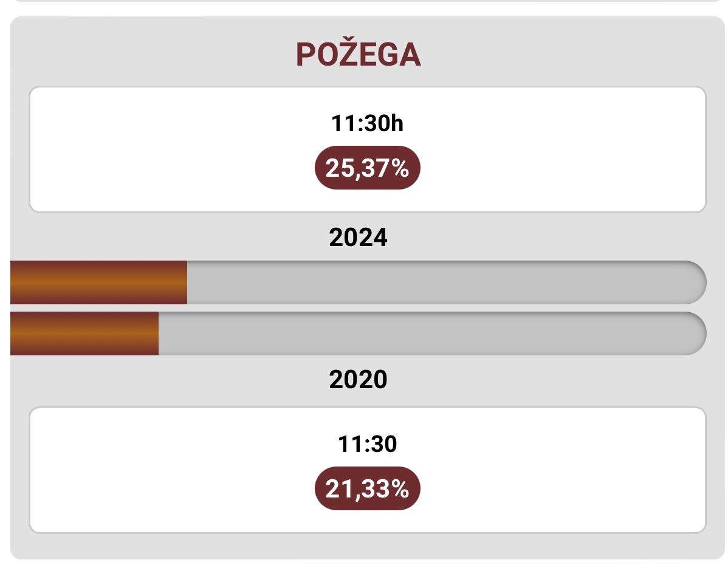Screen dimensions: 728x571
Task: Click the percent sign in the 21,33% badge
Action: coord(399,489)
